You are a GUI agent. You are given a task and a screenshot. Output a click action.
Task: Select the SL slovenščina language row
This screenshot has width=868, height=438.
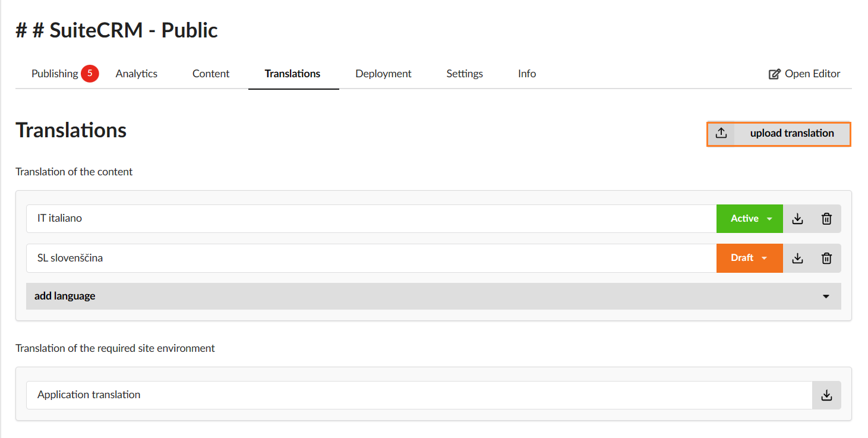pos(371,258)
